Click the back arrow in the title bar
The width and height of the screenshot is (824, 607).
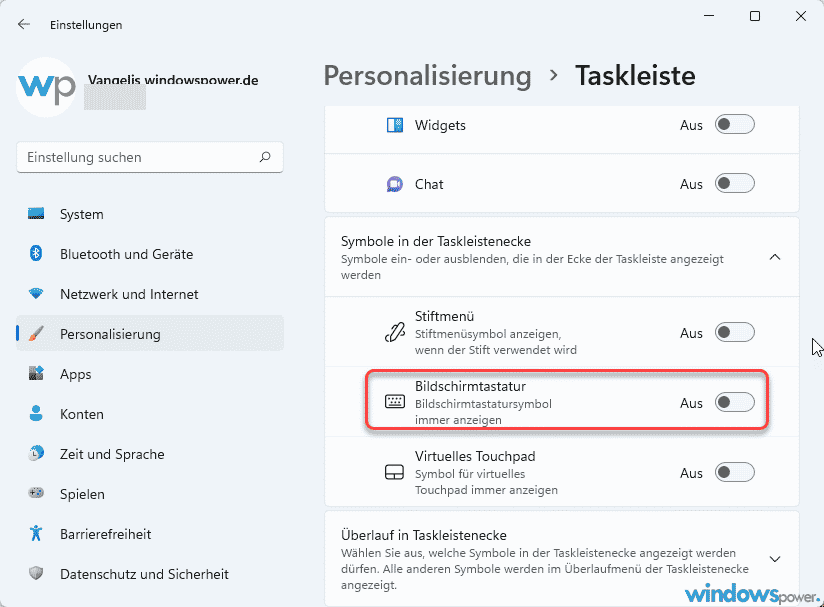(x=24, y=24)
